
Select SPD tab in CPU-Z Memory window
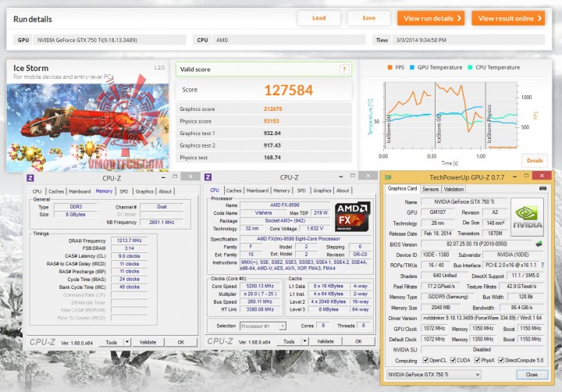tap(123, 191)
